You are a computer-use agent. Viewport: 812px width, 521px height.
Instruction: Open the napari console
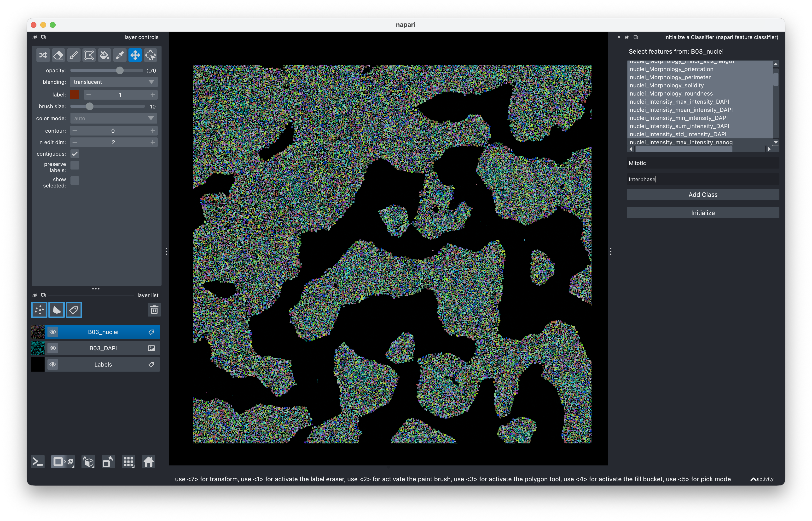(x=38, y=461)
